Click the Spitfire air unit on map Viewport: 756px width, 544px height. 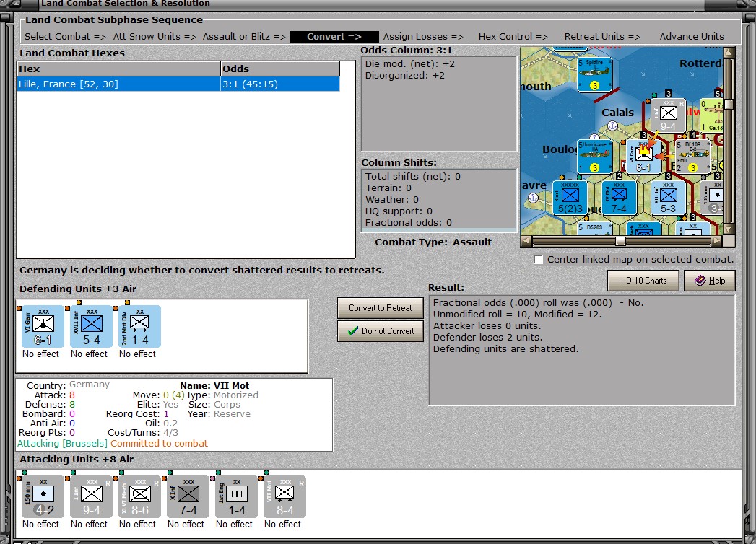pyautogui.click(x=594, y=74)
